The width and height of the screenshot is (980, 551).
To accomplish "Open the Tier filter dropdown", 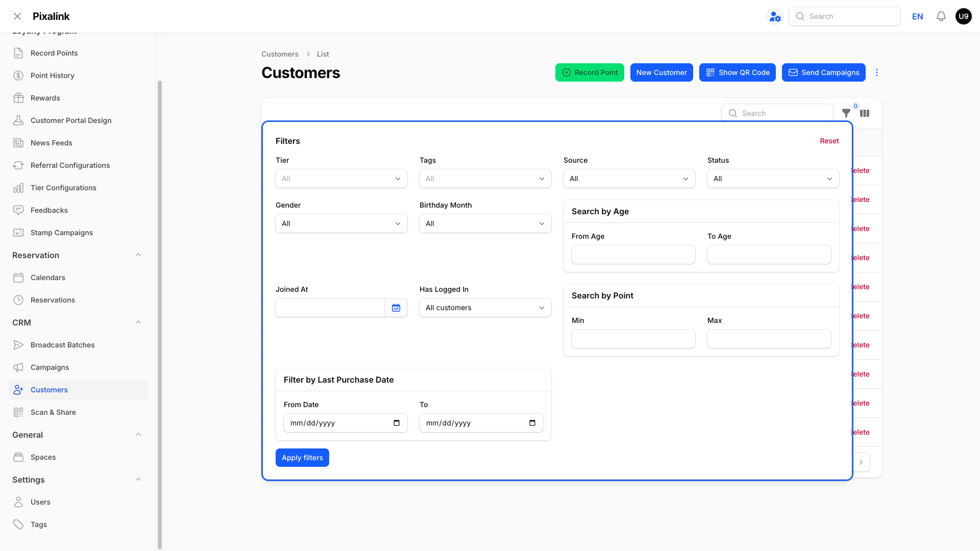I will (x=341, y=179).
